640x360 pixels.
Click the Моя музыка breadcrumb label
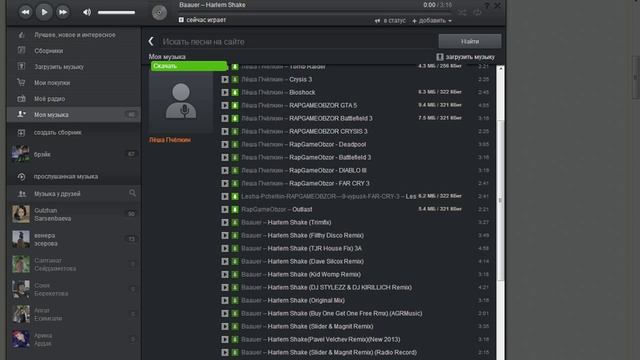167,57
